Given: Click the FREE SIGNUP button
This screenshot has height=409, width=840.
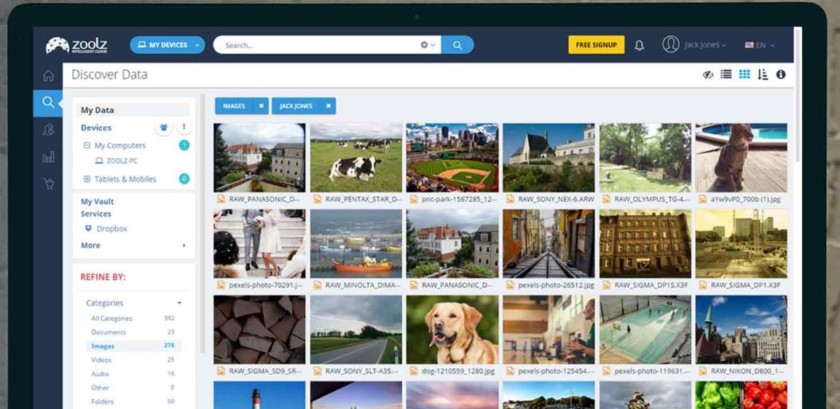Looking at the screenshot, I should coord(596,45).
